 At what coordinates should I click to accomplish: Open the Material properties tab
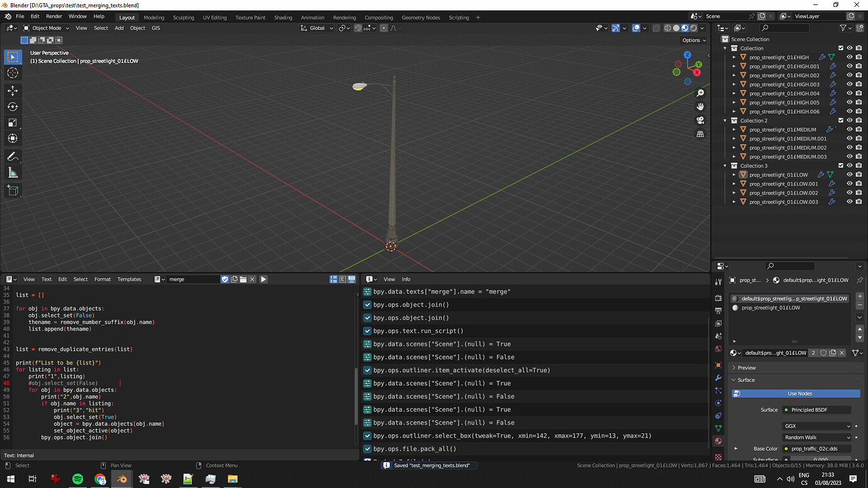pyautogui.click(x=718, y=441)
